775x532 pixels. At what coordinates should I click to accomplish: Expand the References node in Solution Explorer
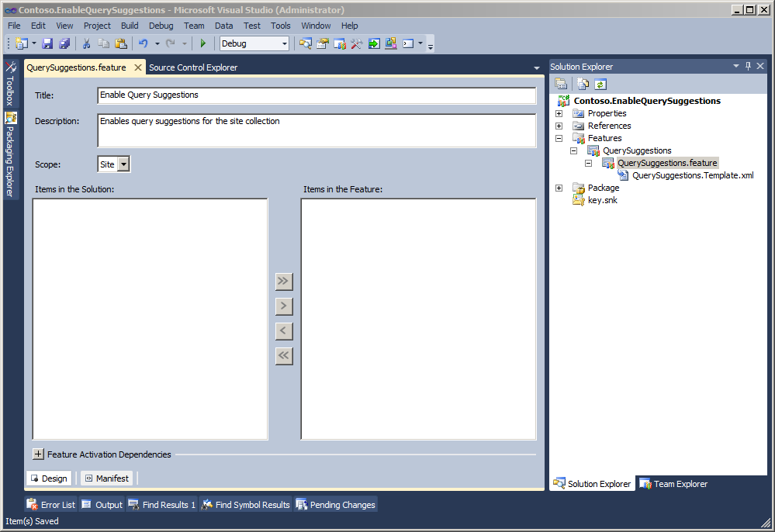point(559,126)
